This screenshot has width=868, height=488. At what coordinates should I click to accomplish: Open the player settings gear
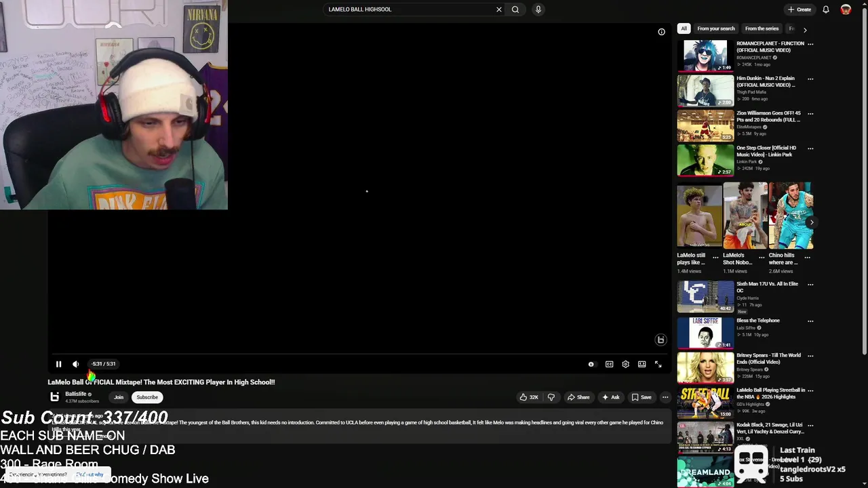pyautogui.click(x=625, y=364)
